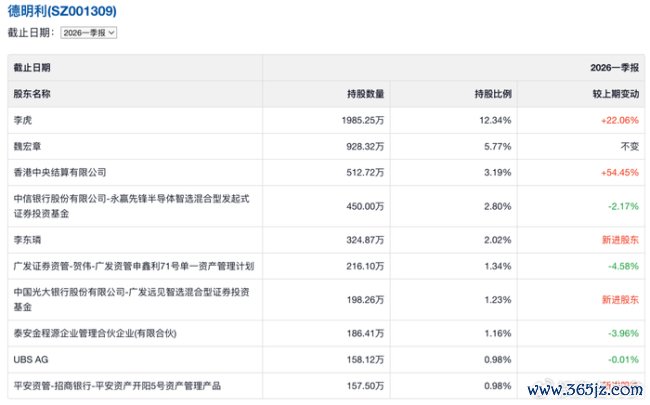The width and height of the screenshot is (650, 405).
Task: Click the 216.10万 holding value
Action: [365, 266]
